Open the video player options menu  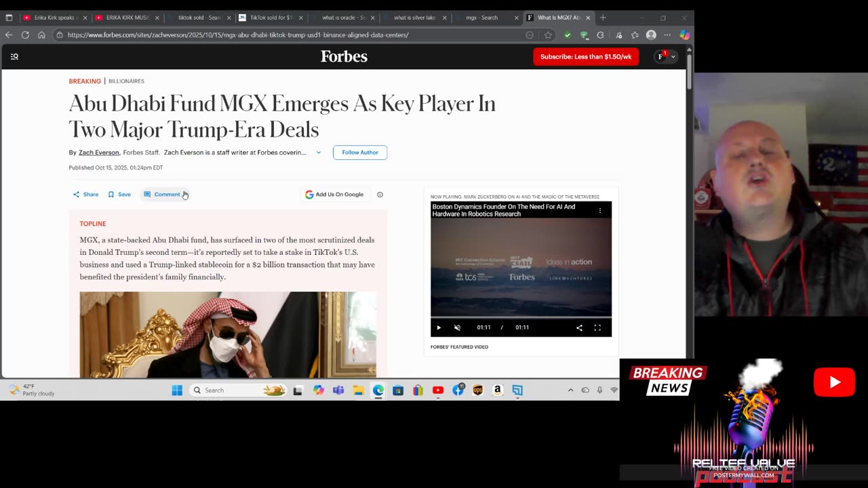(599, 210)
